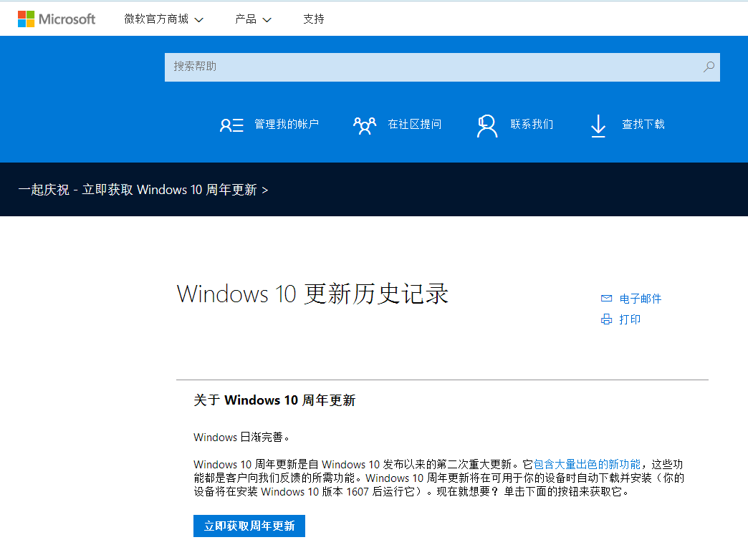Click the 打印 link
The height and width of the screenshot is (560, 748).
[630, 319]
